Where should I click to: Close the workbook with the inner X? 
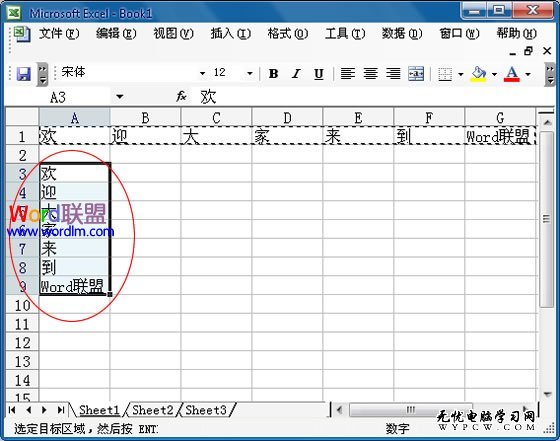(x=547, y=51)
